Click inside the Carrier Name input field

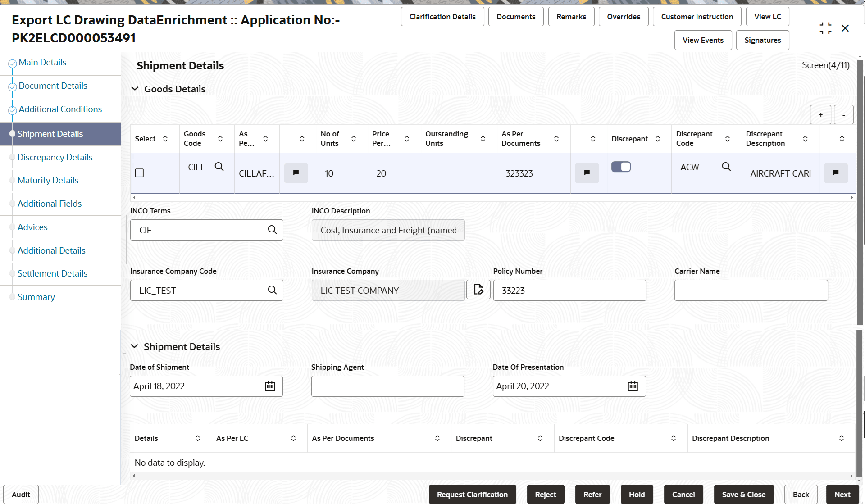[x=750, y=290]
